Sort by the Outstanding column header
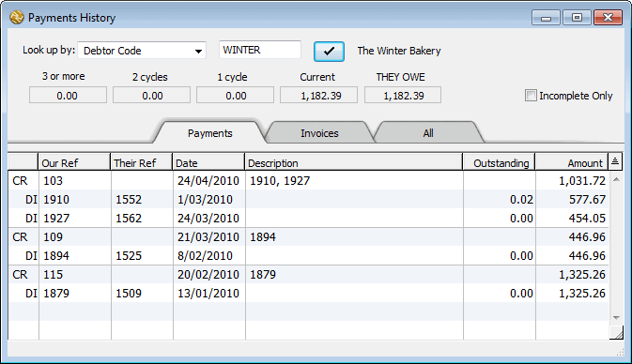 499,162
